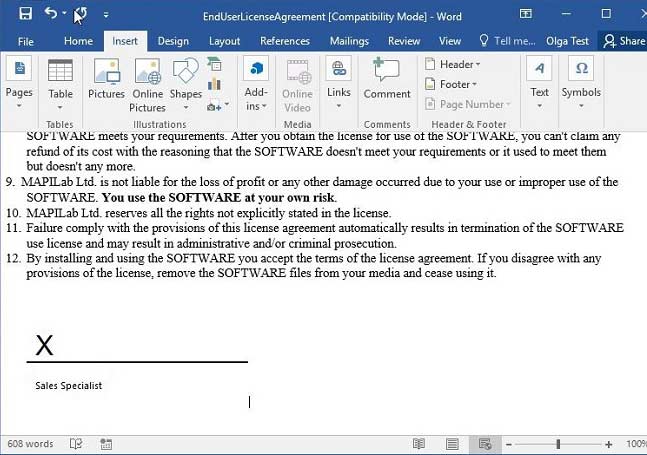The height and width of the screenshot is (455, 647).
Task: Open the Footer dropdown
Action: [x=451, y=84]
